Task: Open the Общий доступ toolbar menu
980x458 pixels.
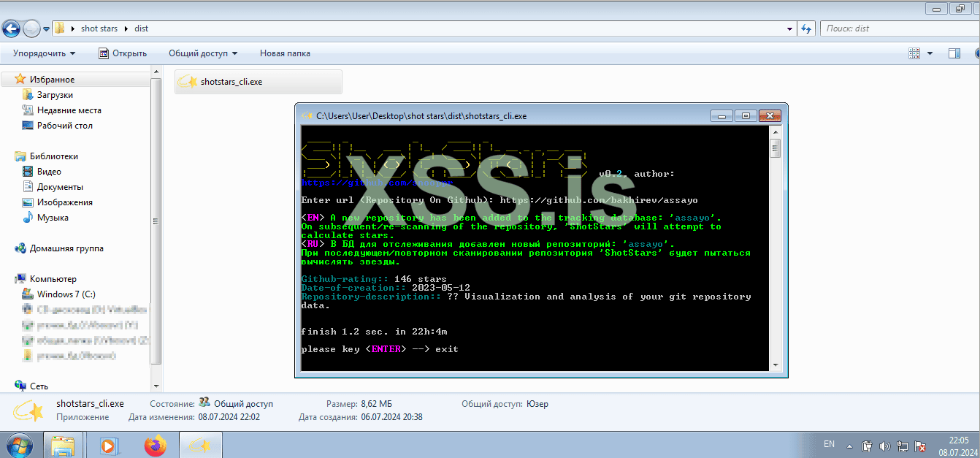Action: tap(203, 53)
